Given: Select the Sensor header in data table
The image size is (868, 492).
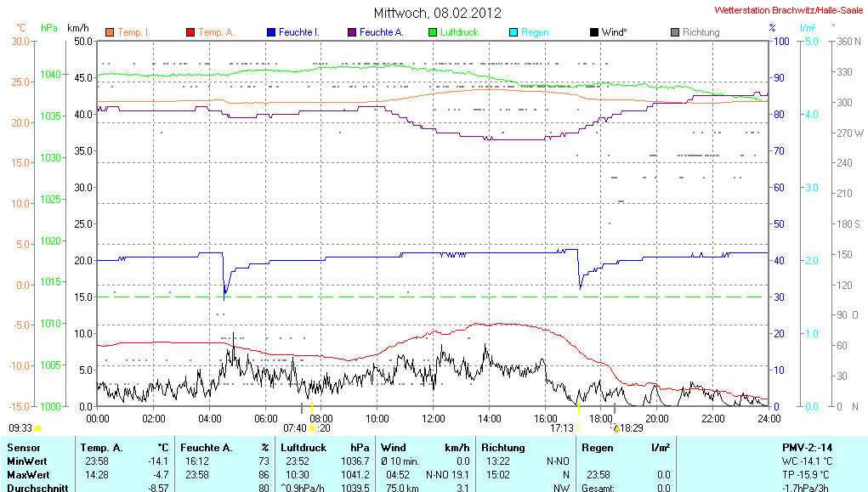Looking at the screenshot, I should [23, 447].
